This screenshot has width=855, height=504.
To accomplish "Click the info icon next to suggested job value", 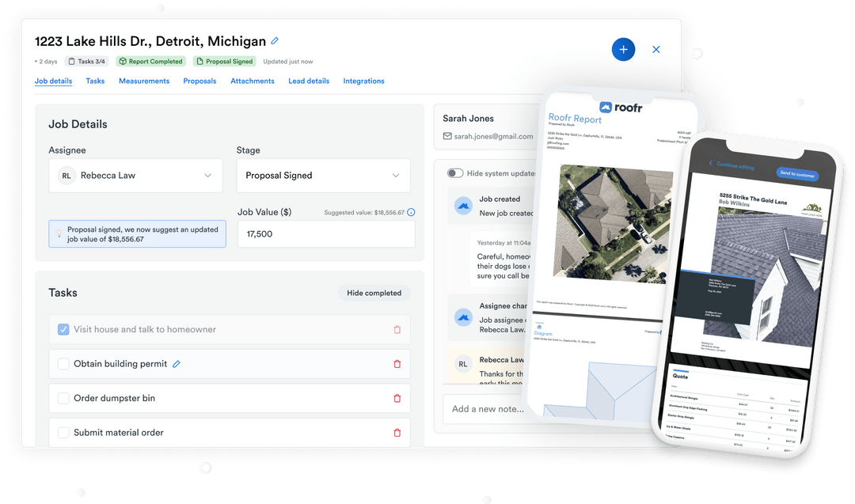I will 411,212.
